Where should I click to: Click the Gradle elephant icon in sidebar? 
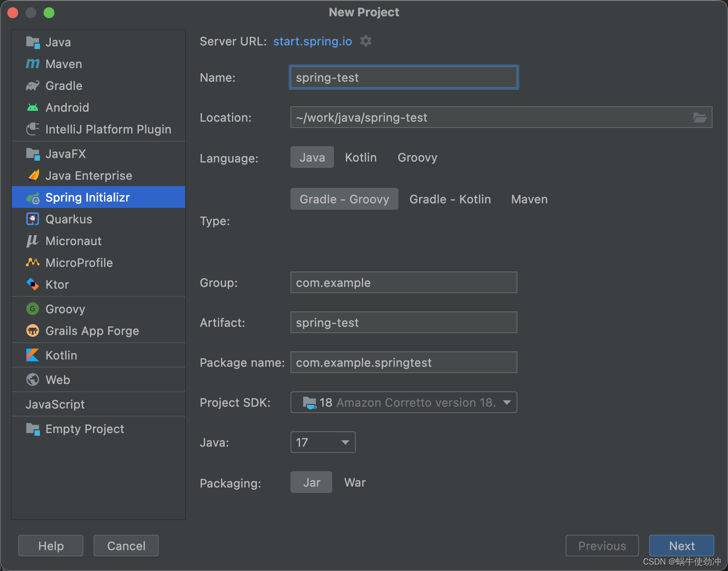click(33, 86)
